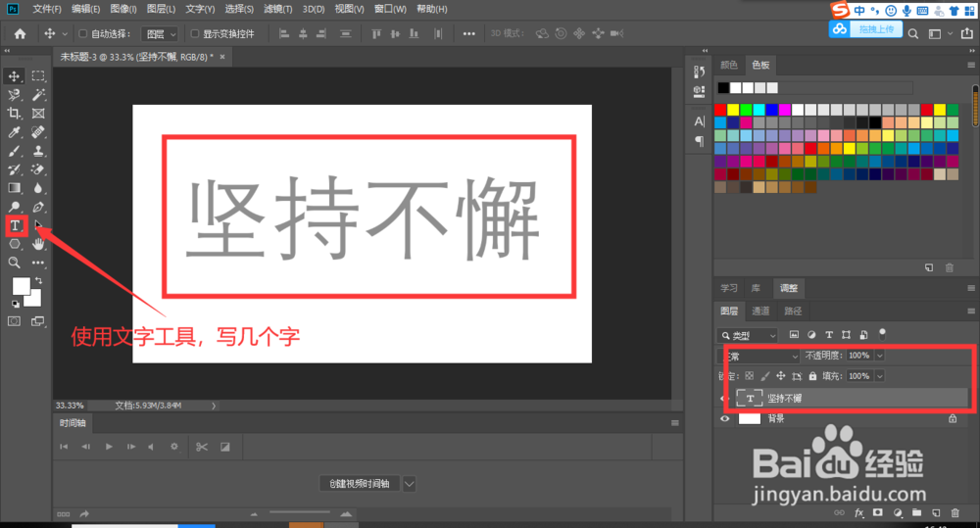The height and width of the screenshot is (528, 980).
Task: Toggle Quick Mask mode
Action: coord(14,321)
